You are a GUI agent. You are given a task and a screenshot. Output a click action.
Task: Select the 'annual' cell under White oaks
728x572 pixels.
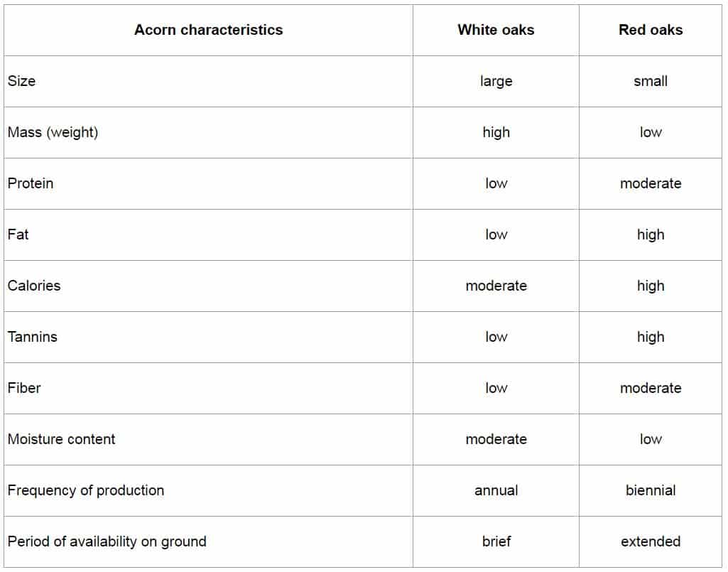496,490
